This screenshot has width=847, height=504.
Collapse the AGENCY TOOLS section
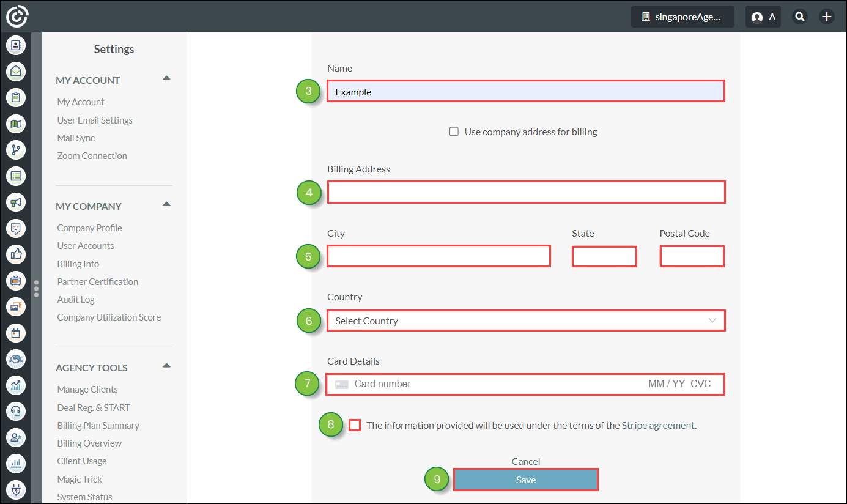166,365
